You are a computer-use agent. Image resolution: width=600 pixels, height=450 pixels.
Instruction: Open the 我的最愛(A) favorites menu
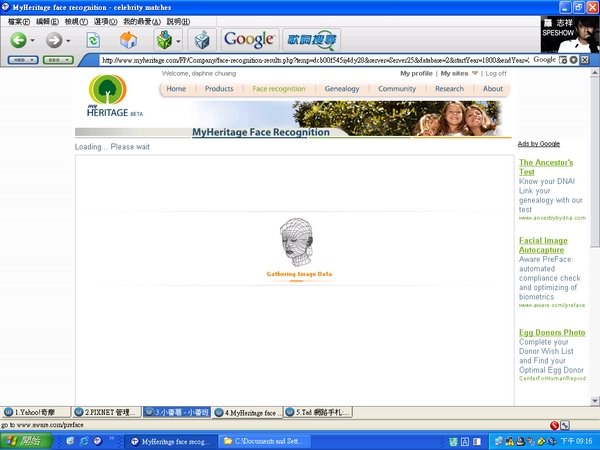tap(142, 21)
